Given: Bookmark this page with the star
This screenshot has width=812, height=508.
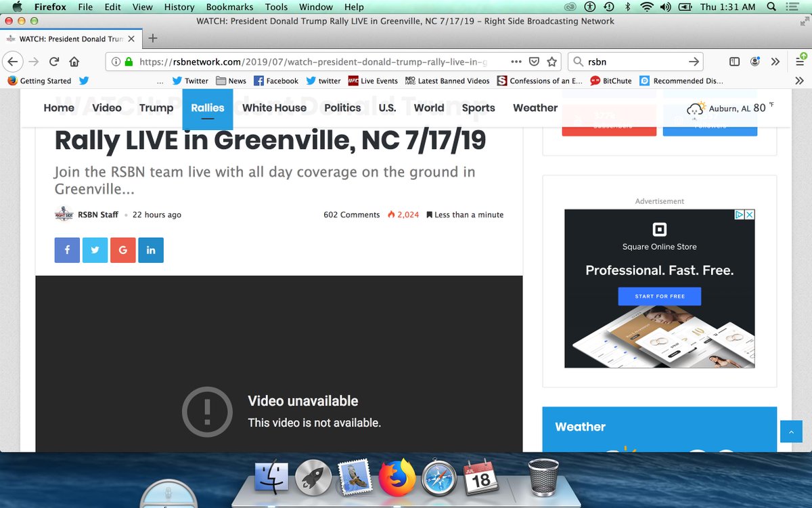Looking at the screenshot, I should 552,62.
